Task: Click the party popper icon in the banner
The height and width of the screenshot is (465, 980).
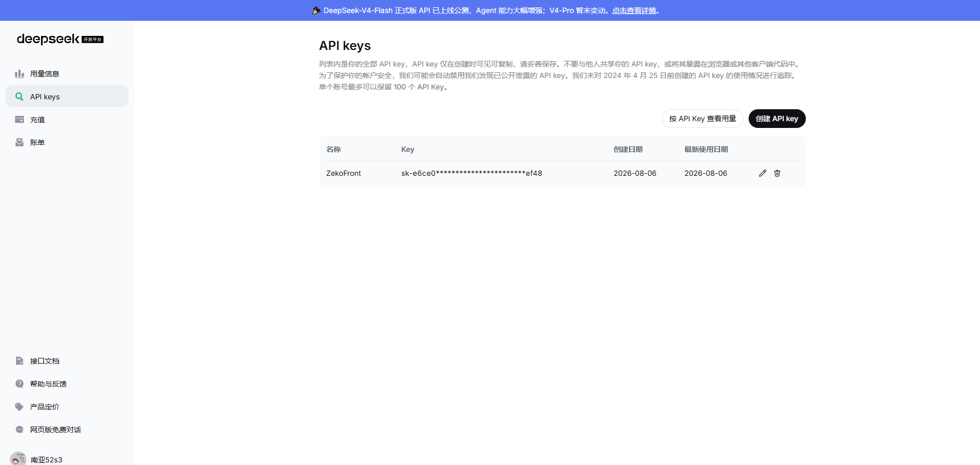Action: (316, 10)
